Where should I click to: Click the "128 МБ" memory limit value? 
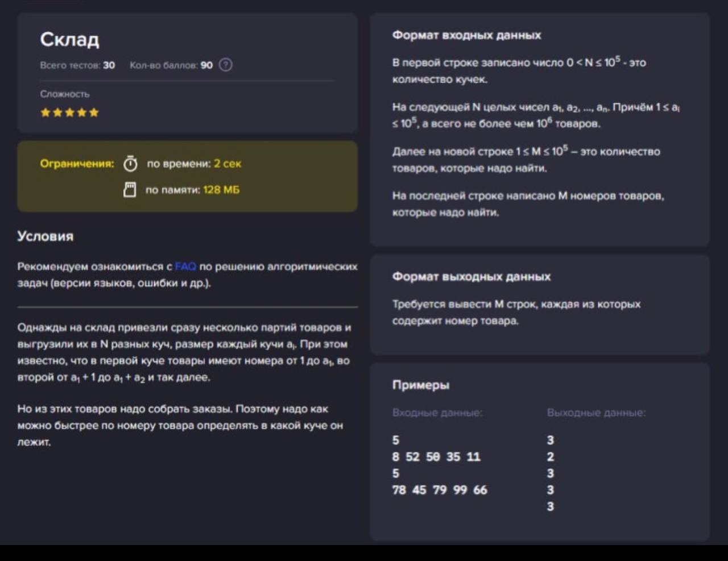point(221,190)
